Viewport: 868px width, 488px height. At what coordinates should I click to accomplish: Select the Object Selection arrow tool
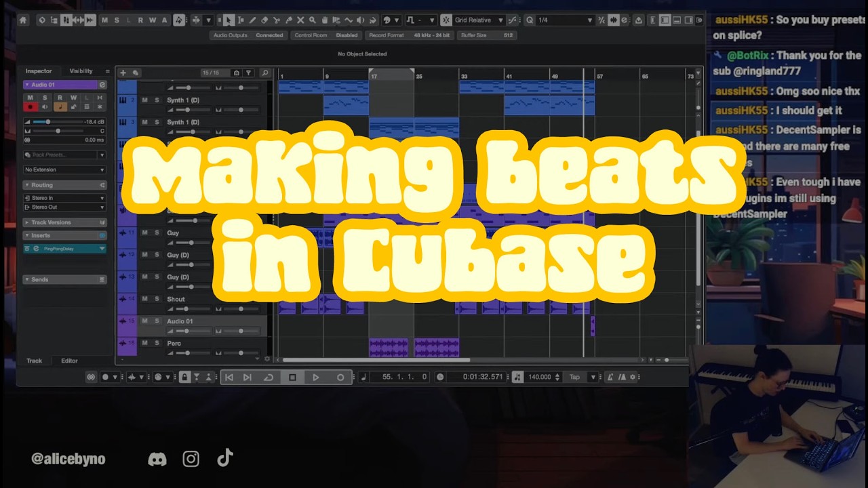(x=229, y=20)
